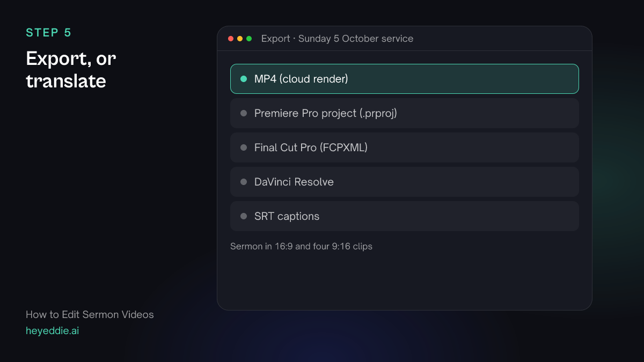Click 'Sermon in 16:9 and four 9:16 clips' text
Viewport: 644px width, 362px height.
pyautogui.click(x=301, y=247)
